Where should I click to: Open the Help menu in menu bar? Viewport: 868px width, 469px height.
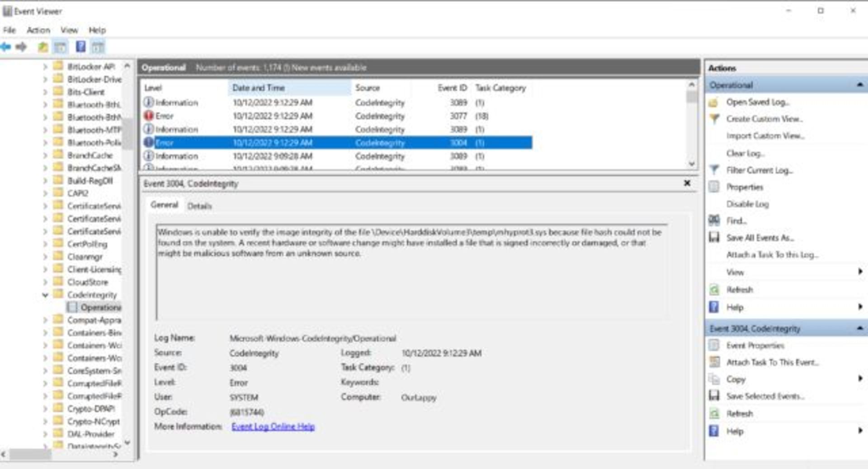97,30
